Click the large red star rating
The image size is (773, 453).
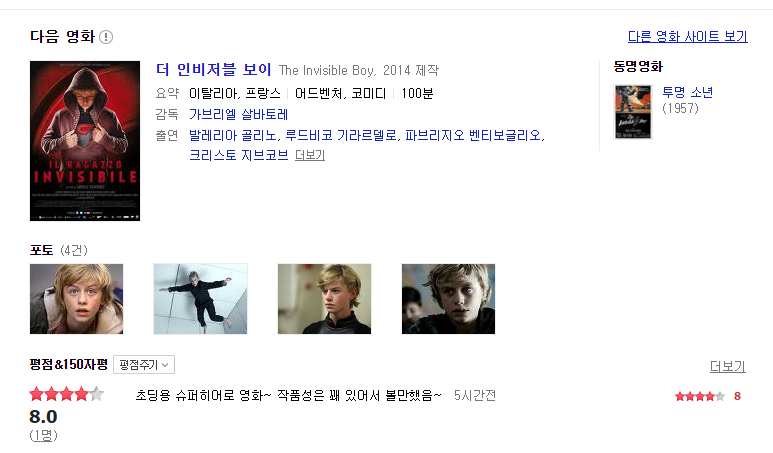point(67,394)
